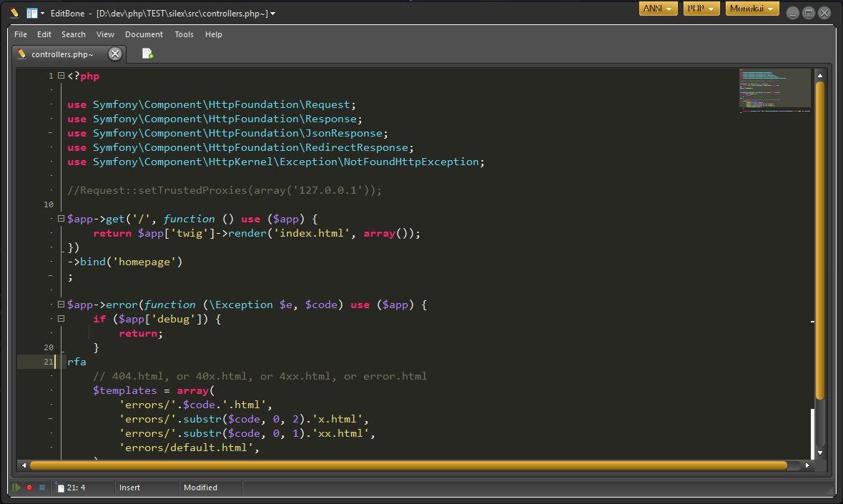843x504 pixels.
Task: Click the Modified status panel
Action: (200, 488)
